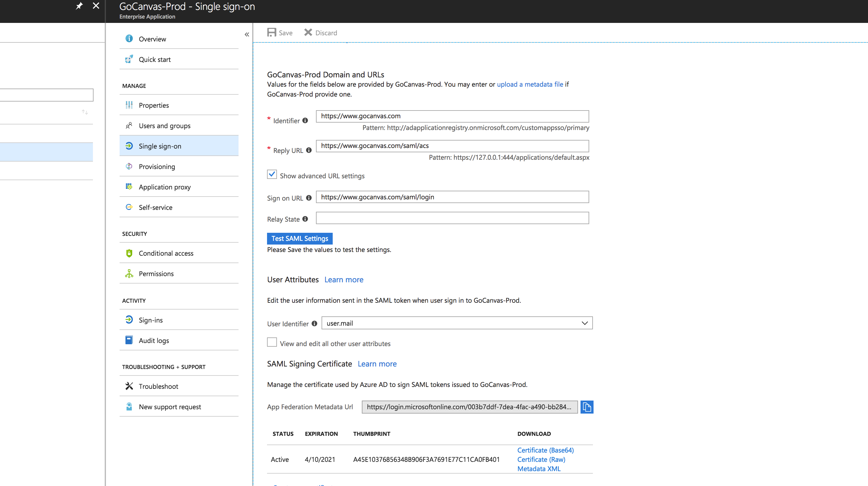Click the App Federation Metadata Url field
This screenshot has width=868, height=486.
(470, 407)
